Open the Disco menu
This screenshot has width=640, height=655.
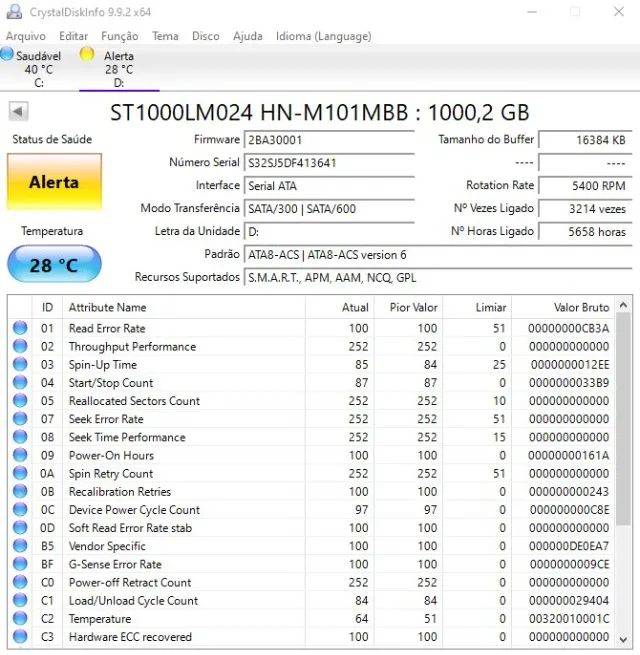pyautogui.click(x=206, y=36)
